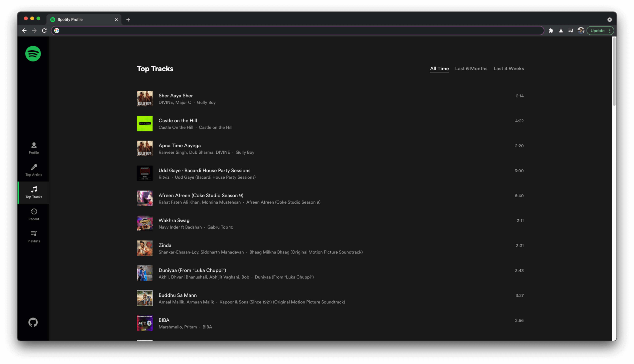Open new tab with plus button
This screenshot has height=364, width=634.
click(x=128, y=19)
